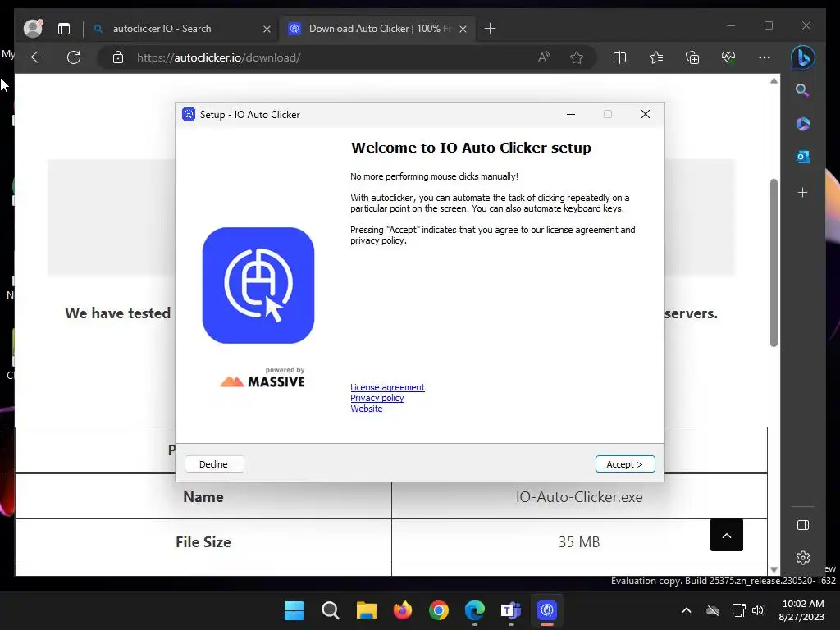Open the network status tray icon

pyautogui.click(x=738, y=610)
